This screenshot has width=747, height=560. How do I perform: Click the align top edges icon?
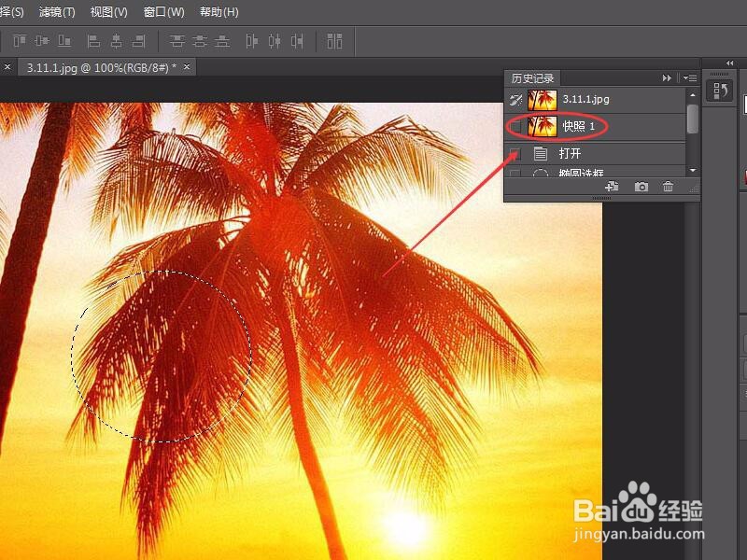pos(19,41)
